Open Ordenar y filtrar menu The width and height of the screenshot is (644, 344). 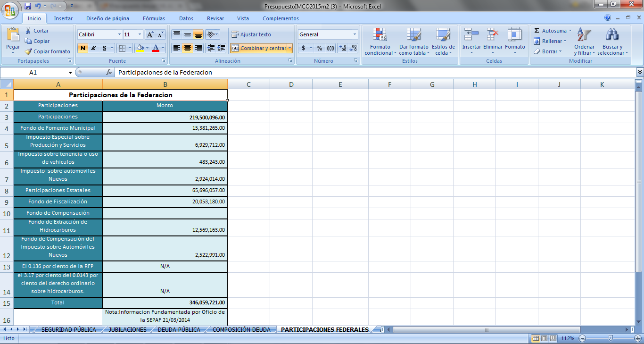point(584,42)
